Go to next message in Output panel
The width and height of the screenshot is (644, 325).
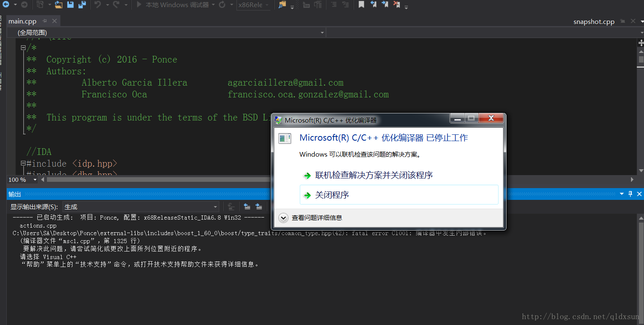coord(259,207)
